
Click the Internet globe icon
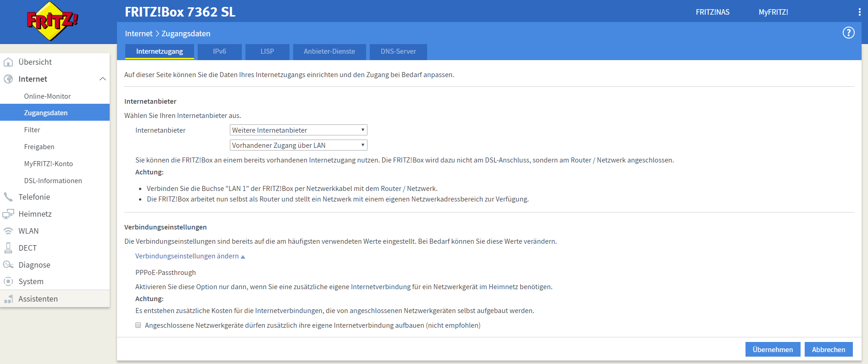(x=8, y=79)
